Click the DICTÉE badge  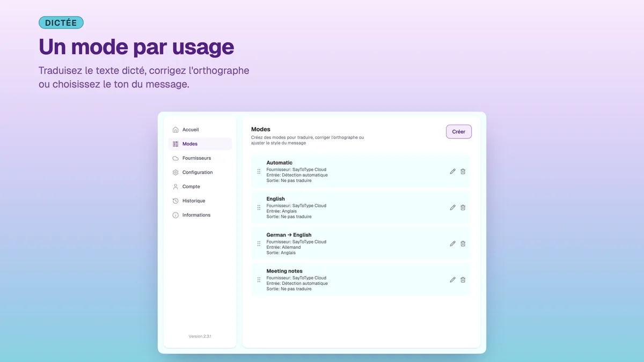pyautogui.click(x=61, y=23)
